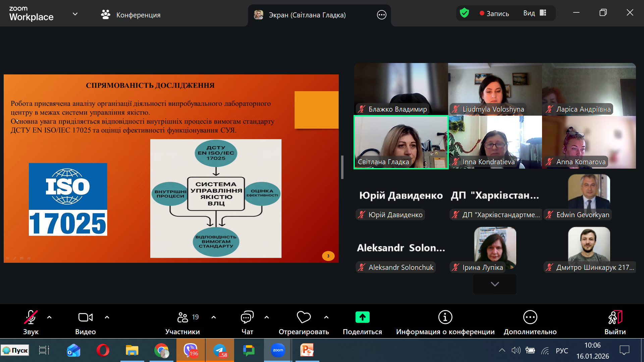Open the Zoom Workplace dropdown menu
Screen dimensions: 644x362
75,14
